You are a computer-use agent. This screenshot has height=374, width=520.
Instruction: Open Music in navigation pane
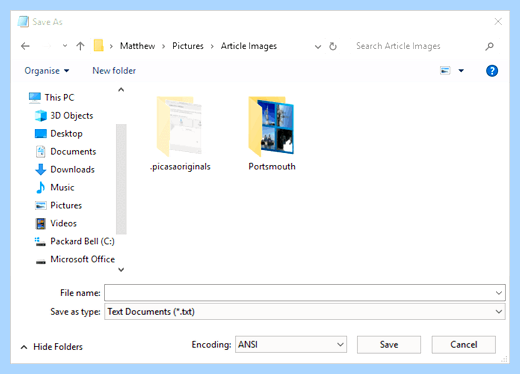click(62, 188)
